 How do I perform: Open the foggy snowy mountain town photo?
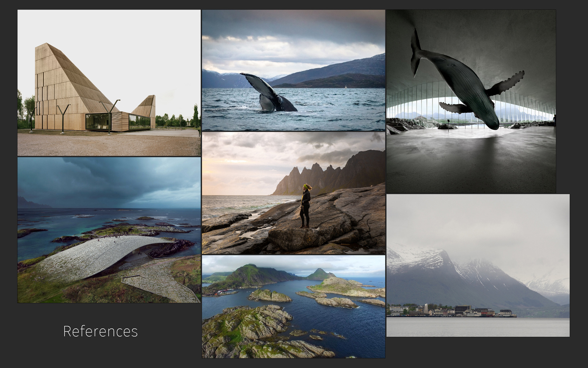click(478, 265)
